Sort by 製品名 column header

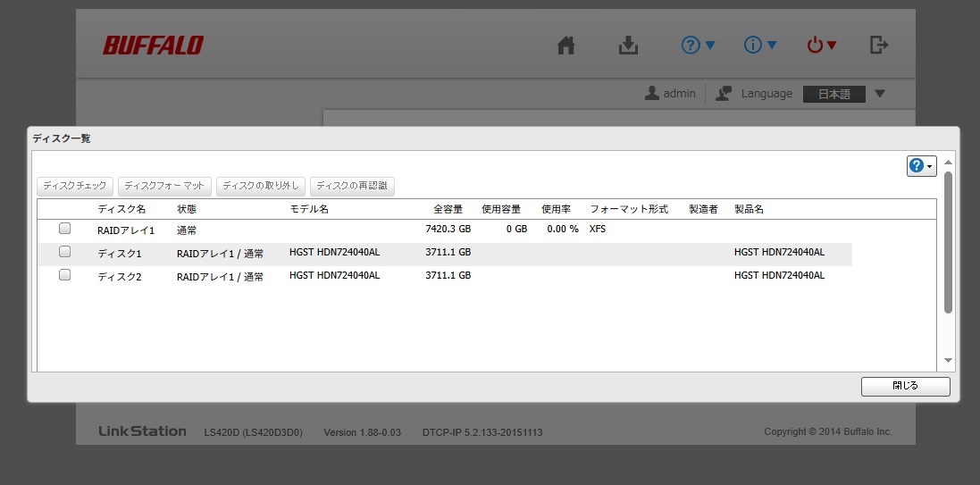(x=749, y=209)
